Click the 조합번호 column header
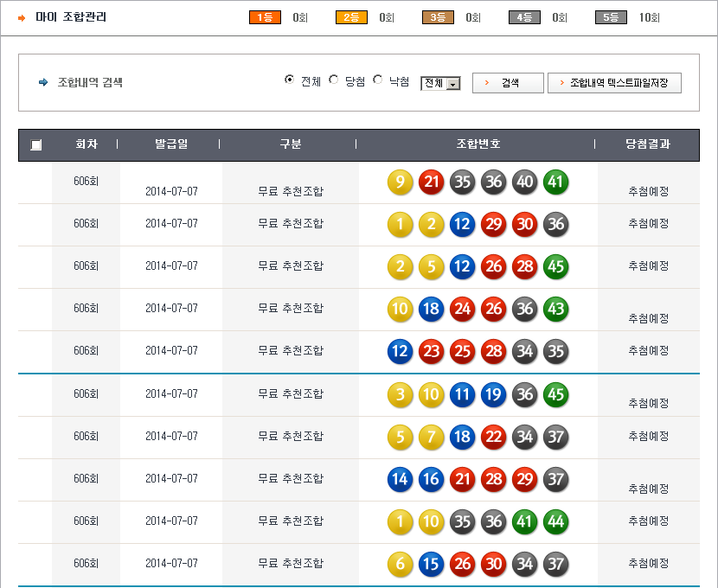The height and width of the screenshot is (588, 718). [478, 144]
